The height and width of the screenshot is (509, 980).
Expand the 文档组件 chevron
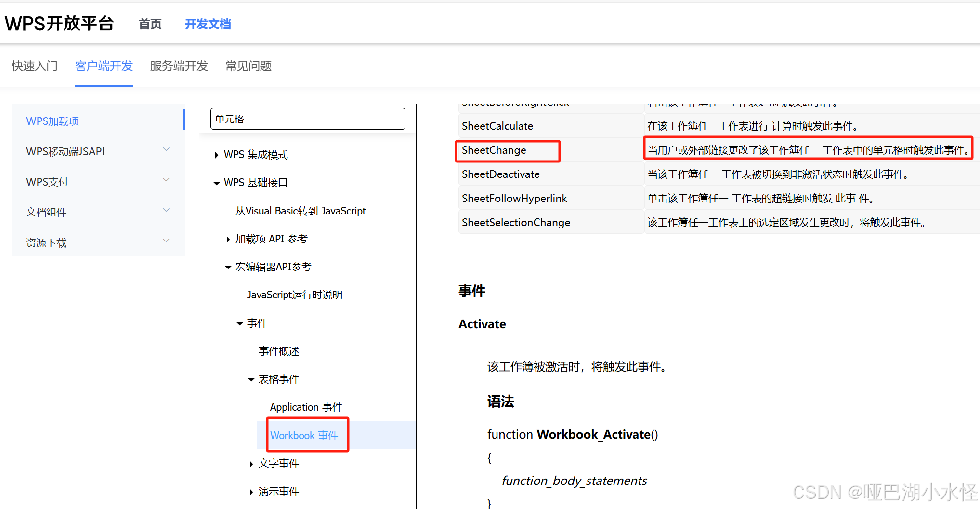[x=166, y=210]
